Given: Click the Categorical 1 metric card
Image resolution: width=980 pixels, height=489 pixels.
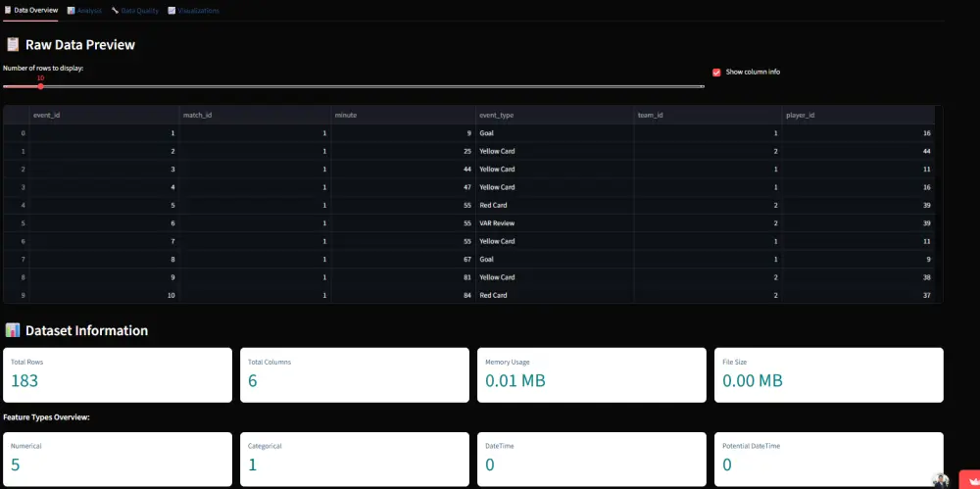Looking at the screenshot, I should point(355,460).
